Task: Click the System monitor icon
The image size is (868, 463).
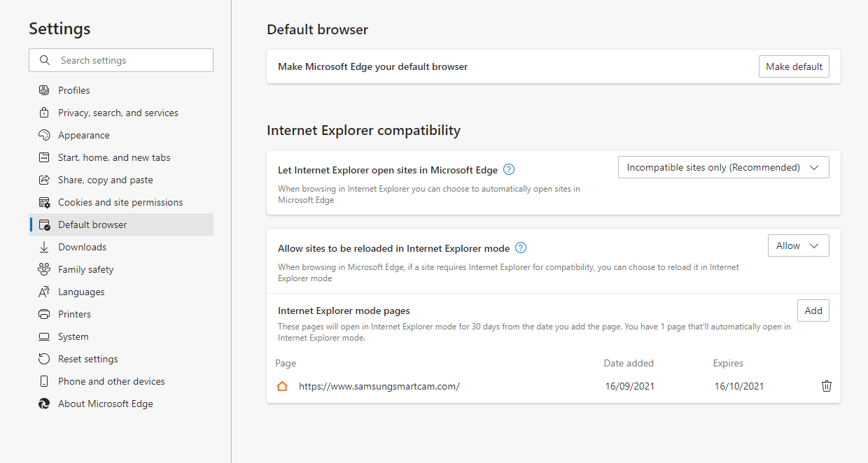Action: click(44, 336)
